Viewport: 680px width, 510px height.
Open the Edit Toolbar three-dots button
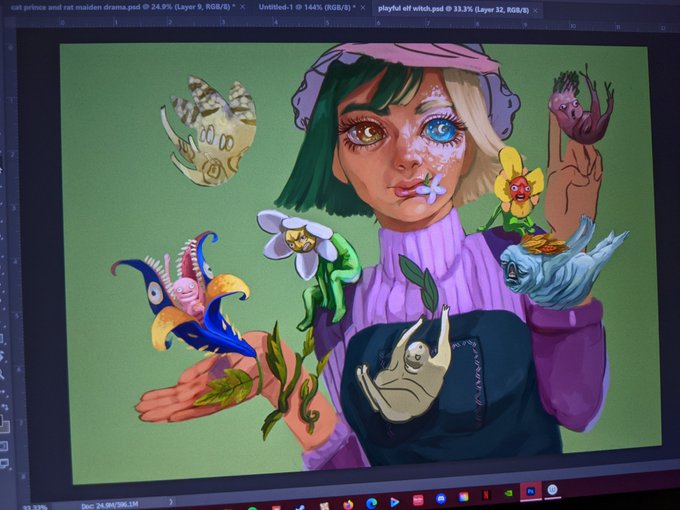point(3,392)
